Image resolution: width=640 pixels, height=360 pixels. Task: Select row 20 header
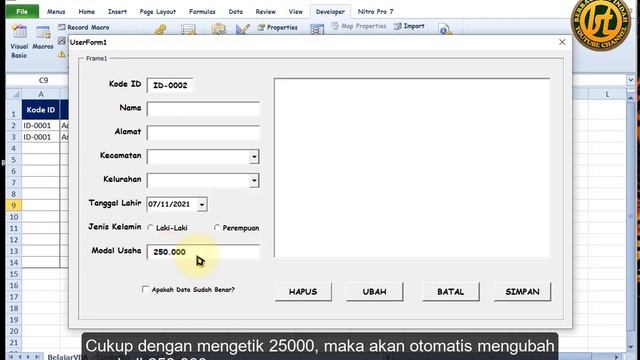pyautogui.click(x=13, y=331)
